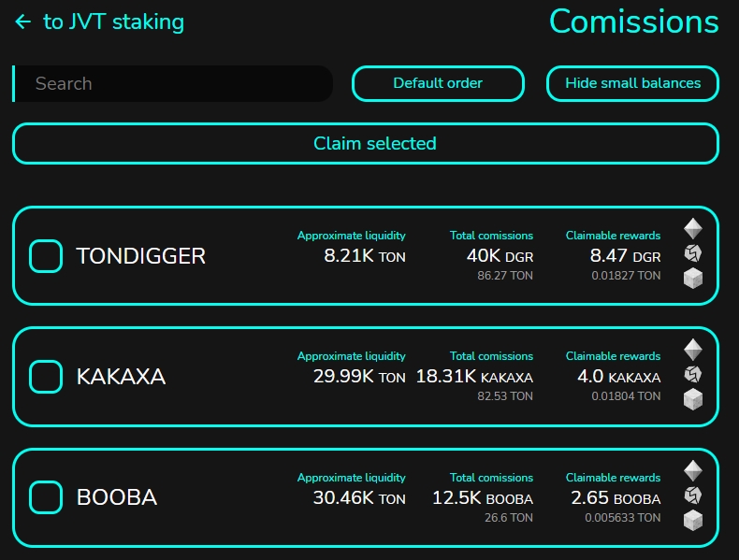Change sorting via Default order button
The height and width of the screenshot is (560, 739).
pos(438,83)
